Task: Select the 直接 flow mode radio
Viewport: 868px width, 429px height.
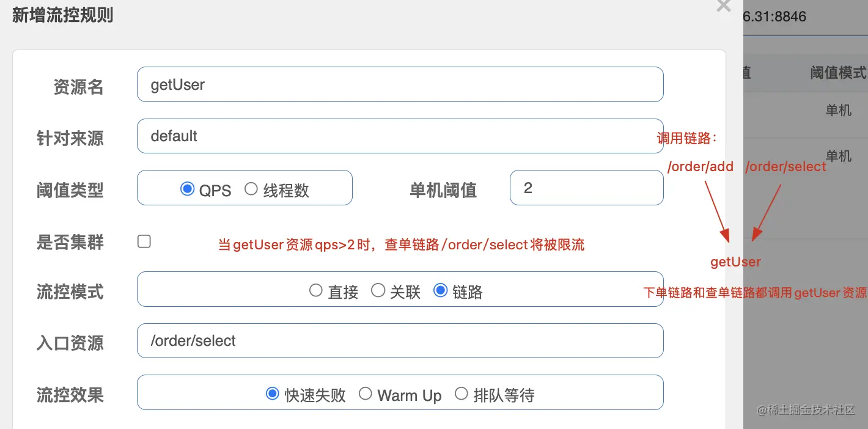Action: coord(315,291)
